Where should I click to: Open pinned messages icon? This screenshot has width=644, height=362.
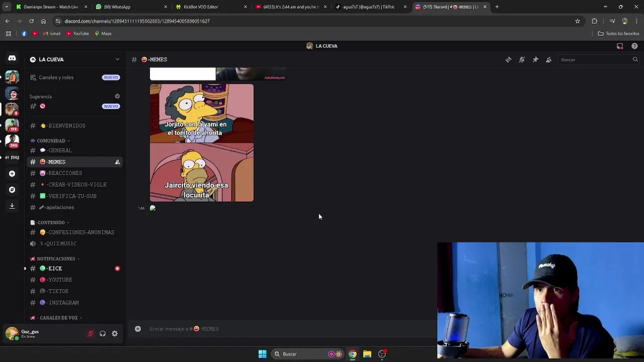pos(535,59)
